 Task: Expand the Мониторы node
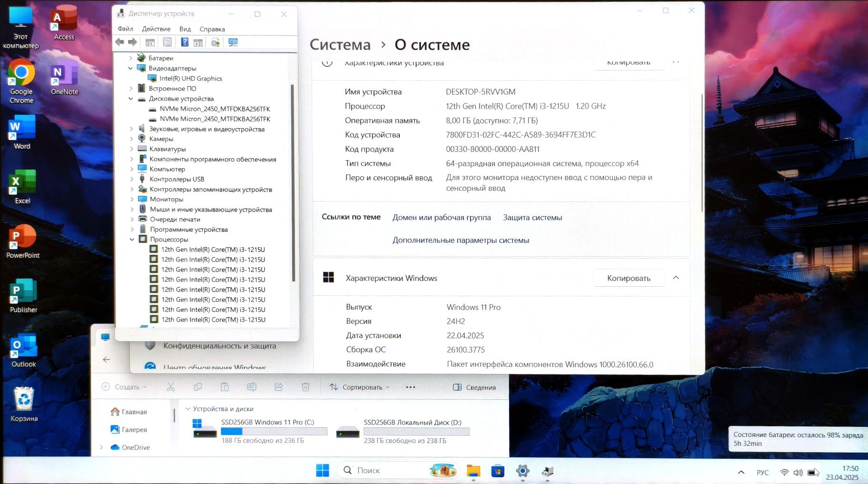pyautogui.click(x=132, y=199)
